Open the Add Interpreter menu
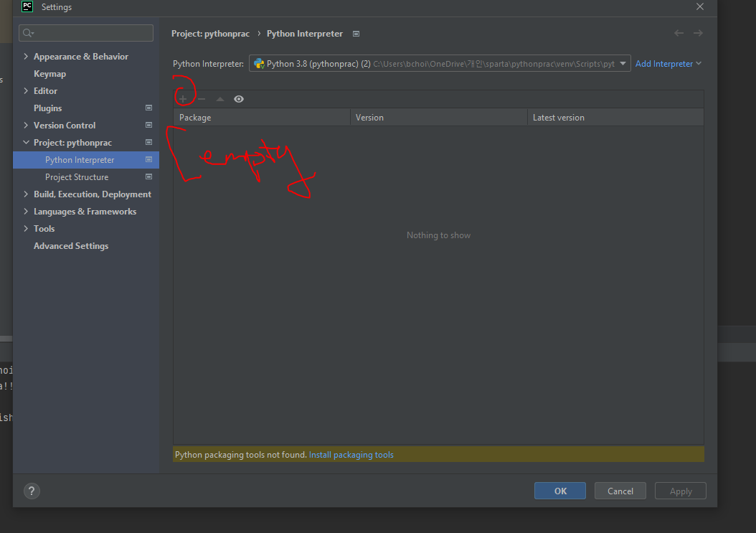This screenshot has width=756, height=533. (x=668, y=64)
